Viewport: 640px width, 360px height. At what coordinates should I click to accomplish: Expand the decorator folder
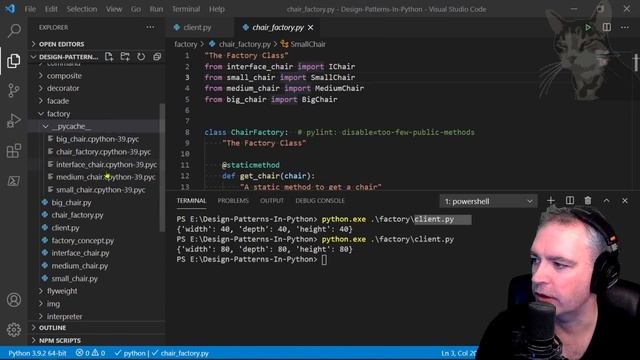click(63, 88)
